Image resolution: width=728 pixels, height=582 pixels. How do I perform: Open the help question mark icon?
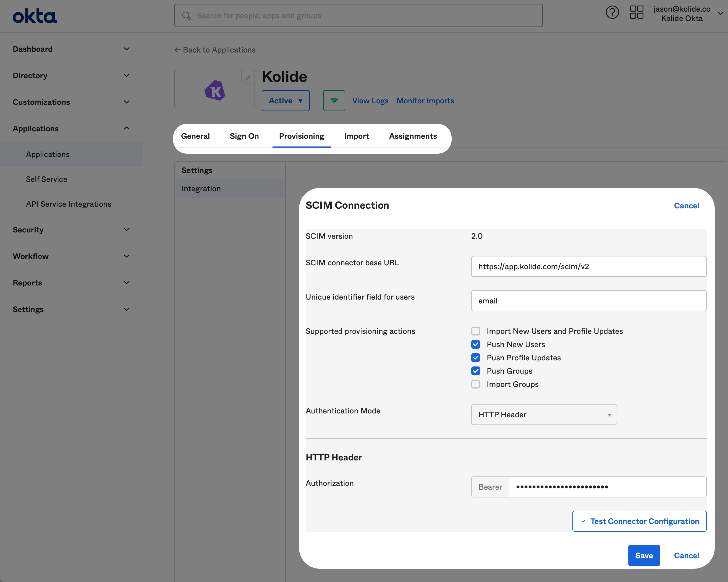(x=612, y=12)
